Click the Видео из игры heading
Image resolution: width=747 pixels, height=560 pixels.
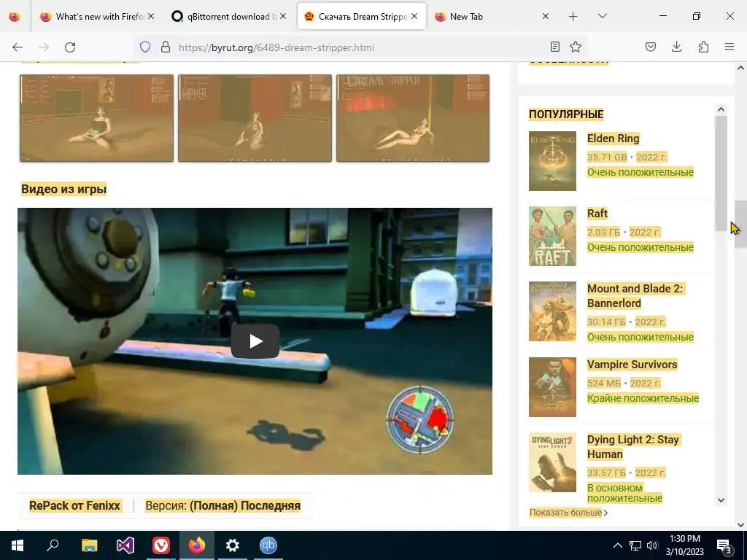pyautogui.click(x=64, y=189)
